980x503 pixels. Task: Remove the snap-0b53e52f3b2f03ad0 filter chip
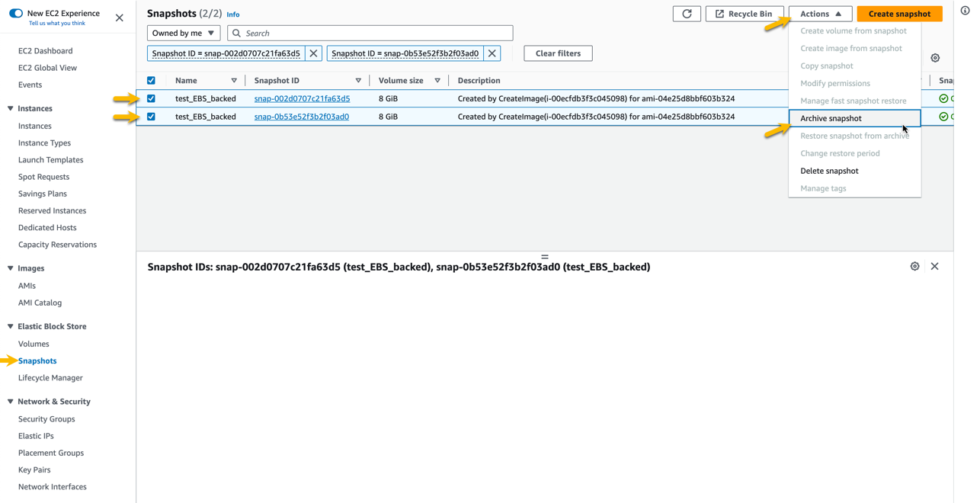[492, 53]
